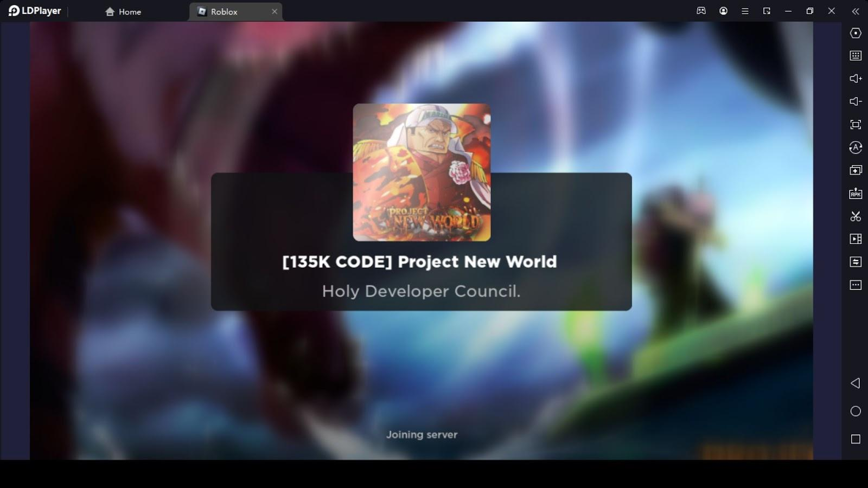This screenshot has width=868, height=488.
Task: Toggle fullscreen mode icon
Action: point(856,125)
